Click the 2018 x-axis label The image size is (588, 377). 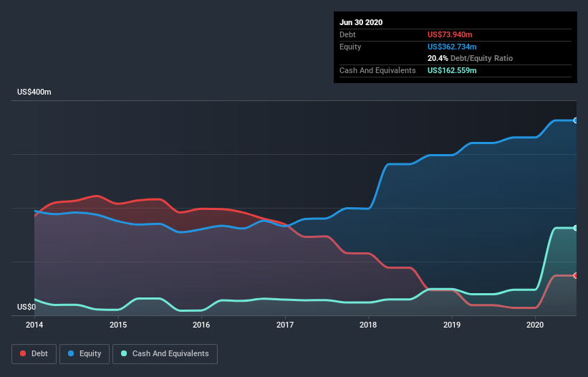(x=368, y=325)
